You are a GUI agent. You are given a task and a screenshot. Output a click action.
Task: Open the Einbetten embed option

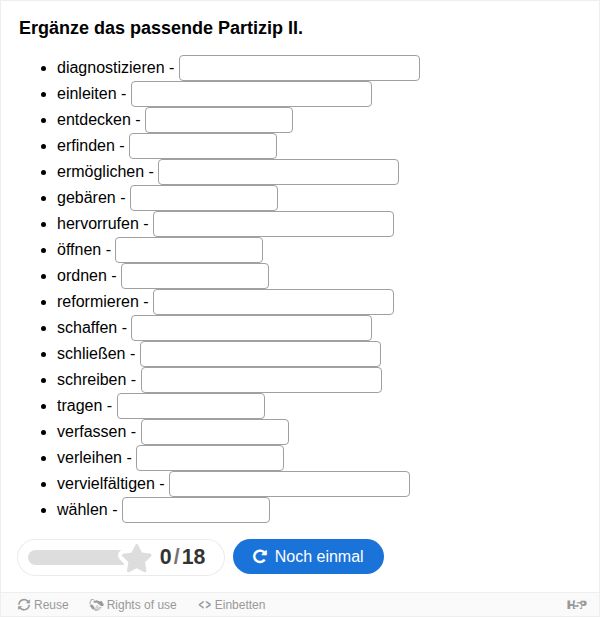[x=232, y=604]
